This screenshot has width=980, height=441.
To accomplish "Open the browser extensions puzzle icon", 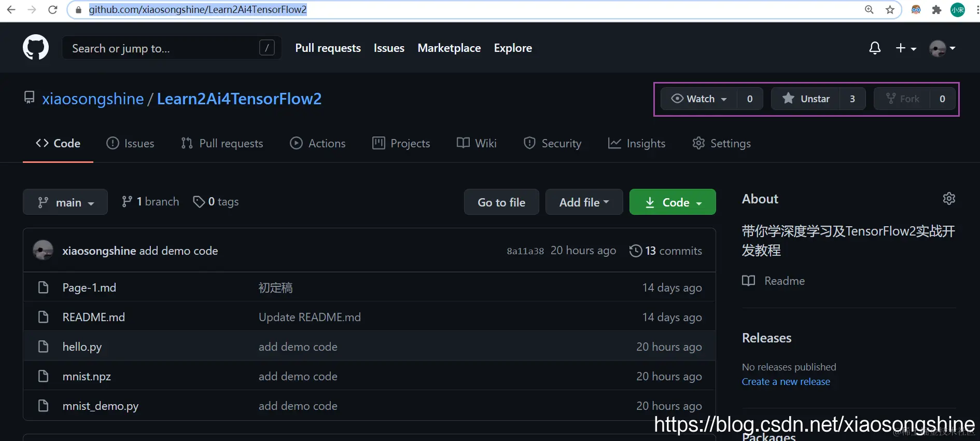I will (936, 9).
